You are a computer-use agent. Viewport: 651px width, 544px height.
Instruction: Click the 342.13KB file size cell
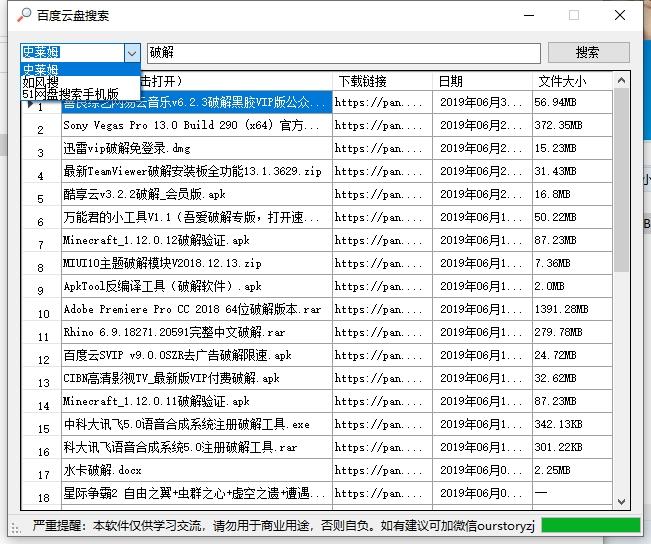pos(573,424)
